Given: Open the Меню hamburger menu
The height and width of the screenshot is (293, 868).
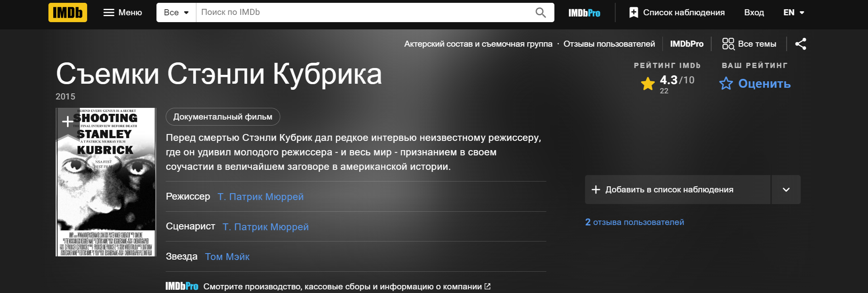Looking at the screenshot, I should coord(123,12).
